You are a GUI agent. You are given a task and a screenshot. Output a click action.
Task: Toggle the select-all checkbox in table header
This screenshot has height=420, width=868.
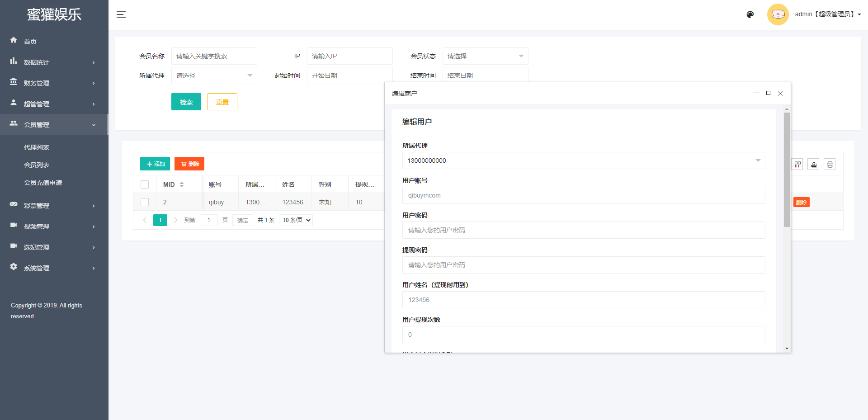[145, 184]
